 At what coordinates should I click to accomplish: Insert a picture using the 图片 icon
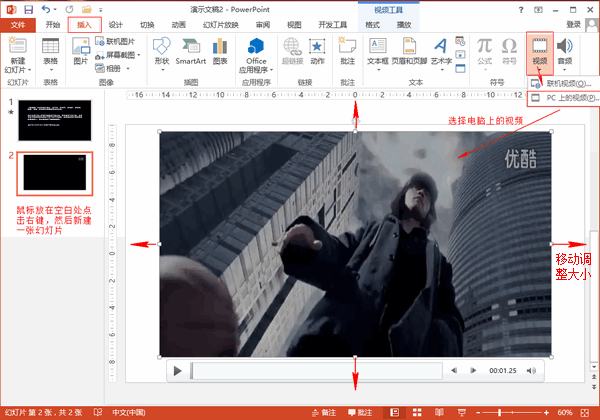point(81,51)
